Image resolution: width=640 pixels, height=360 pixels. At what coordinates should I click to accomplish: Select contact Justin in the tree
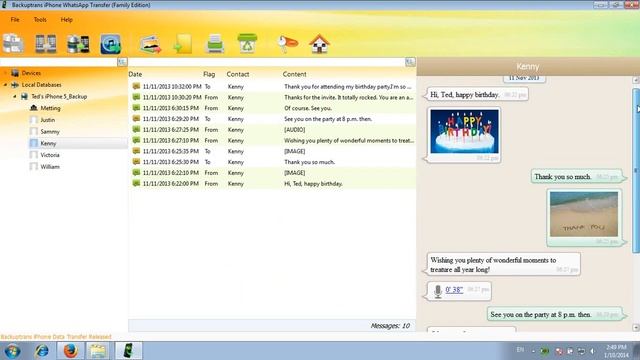click(x=47, y=120)
